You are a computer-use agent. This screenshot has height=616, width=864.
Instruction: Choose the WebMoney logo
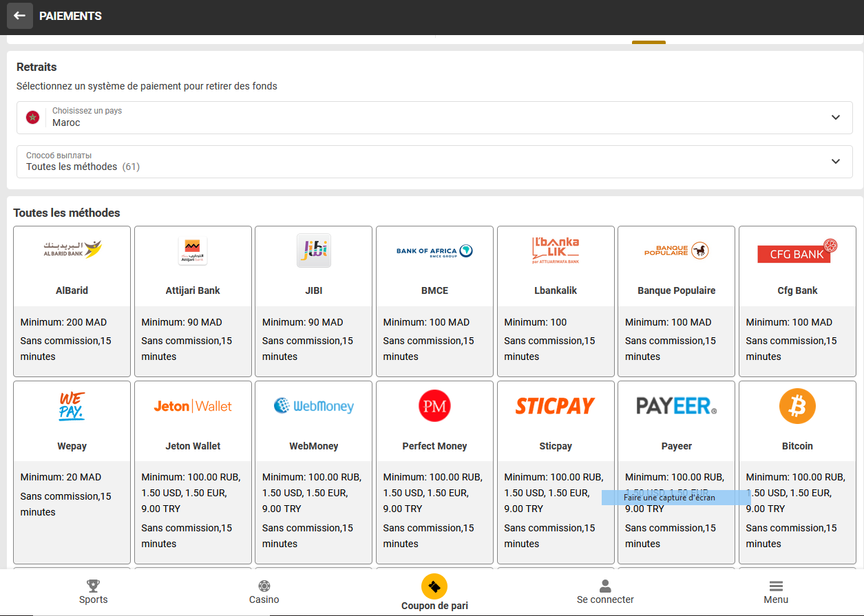(314, 406)
